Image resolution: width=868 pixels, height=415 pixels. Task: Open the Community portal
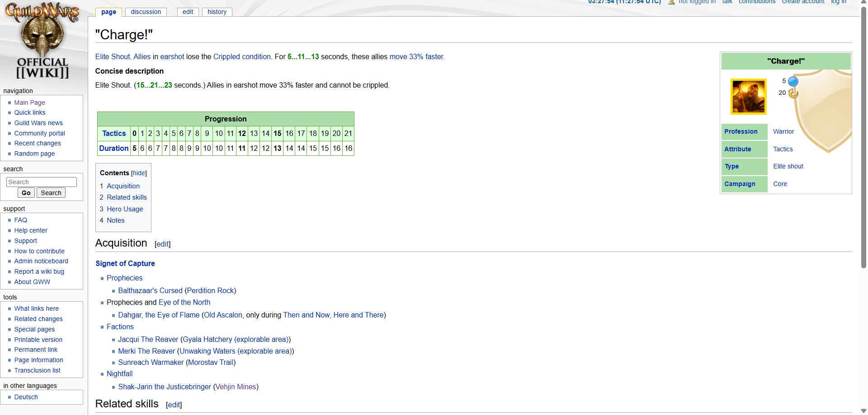pos(40,133)
